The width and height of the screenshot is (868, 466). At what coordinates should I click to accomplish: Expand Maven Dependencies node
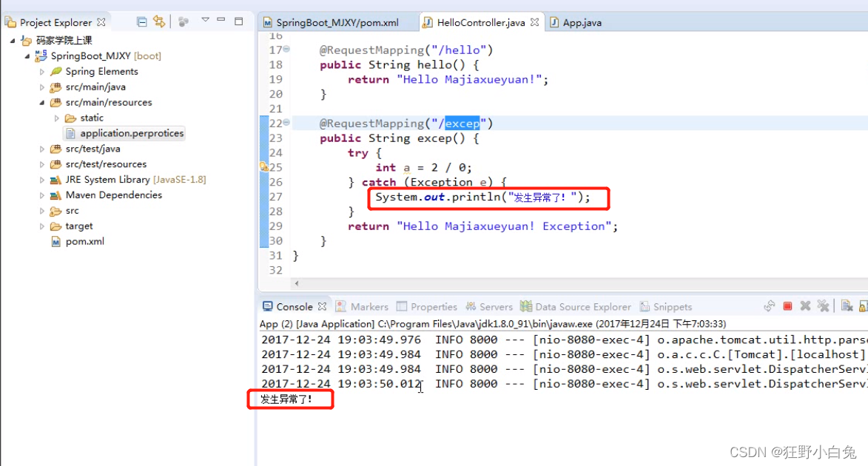click(41, 195)
